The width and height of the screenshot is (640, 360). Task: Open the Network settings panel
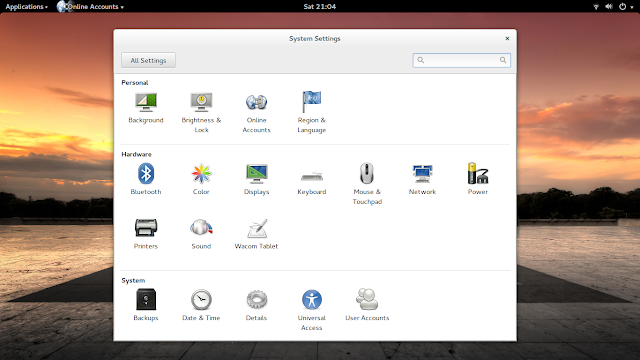pyautogui.click(x=422, y=180)
